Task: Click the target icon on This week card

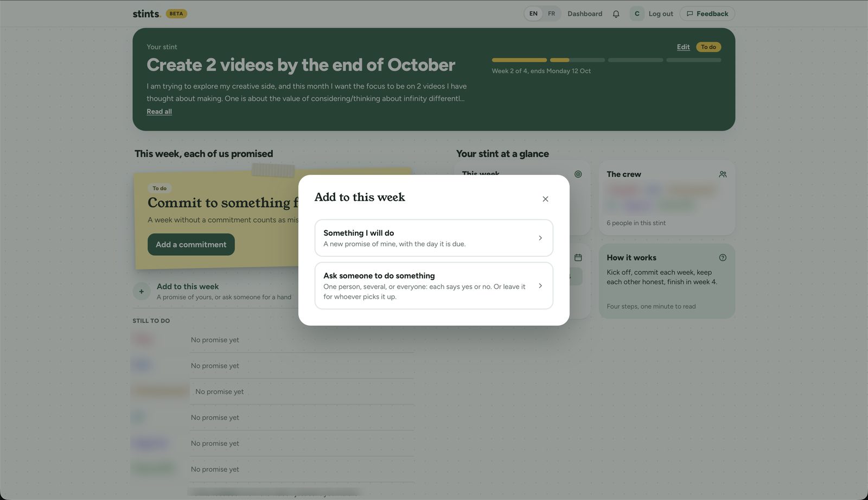Action: point(578,174)
